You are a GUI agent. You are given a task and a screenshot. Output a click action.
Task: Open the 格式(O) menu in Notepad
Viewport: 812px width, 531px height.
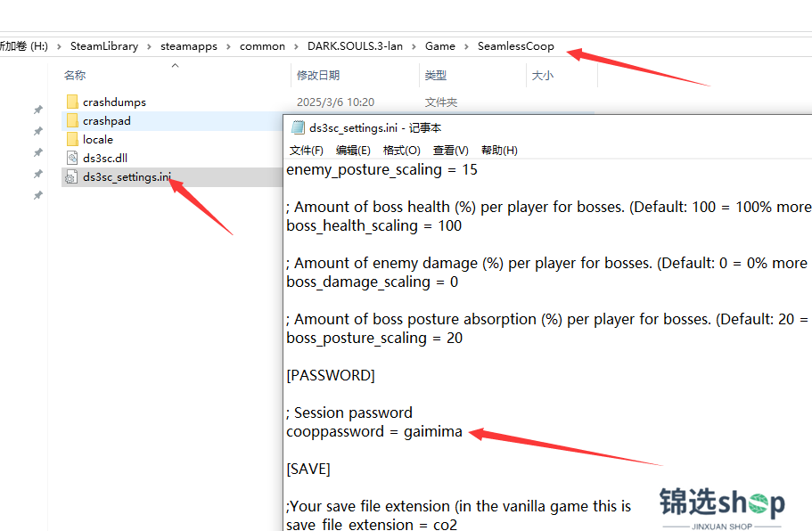(401, 150)
